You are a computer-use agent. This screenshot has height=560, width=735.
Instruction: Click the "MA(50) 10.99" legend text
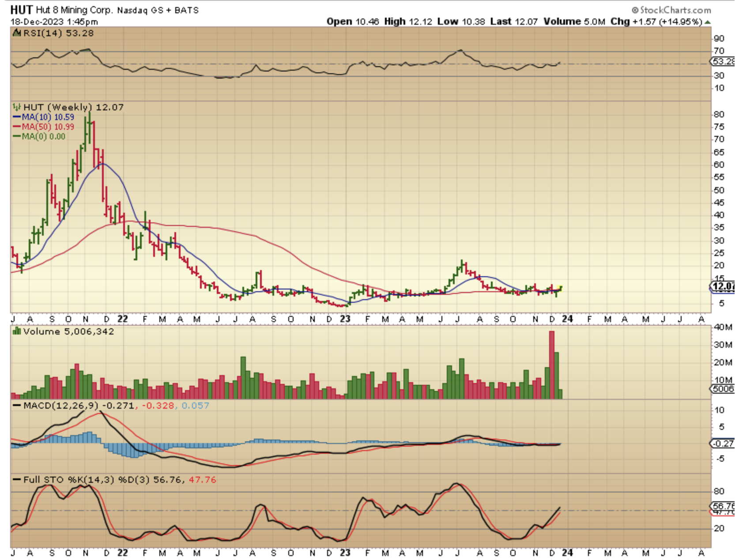(x=48, y=127)
